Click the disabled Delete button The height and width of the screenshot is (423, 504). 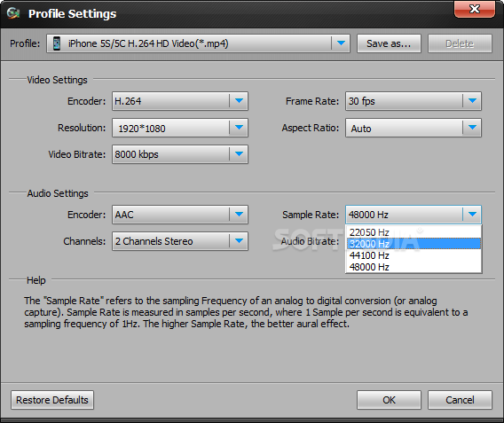460,43
